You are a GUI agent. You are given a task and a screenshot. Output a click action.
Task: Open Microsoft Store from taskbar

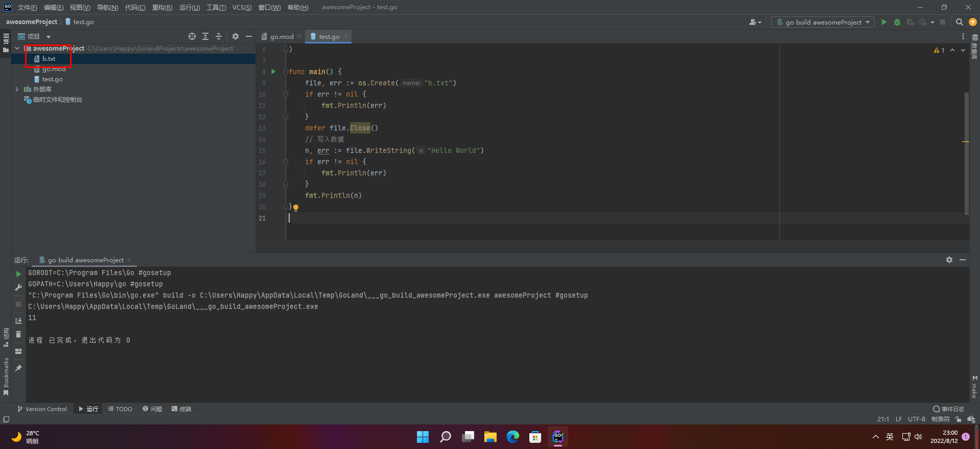(x=535, y=437)
